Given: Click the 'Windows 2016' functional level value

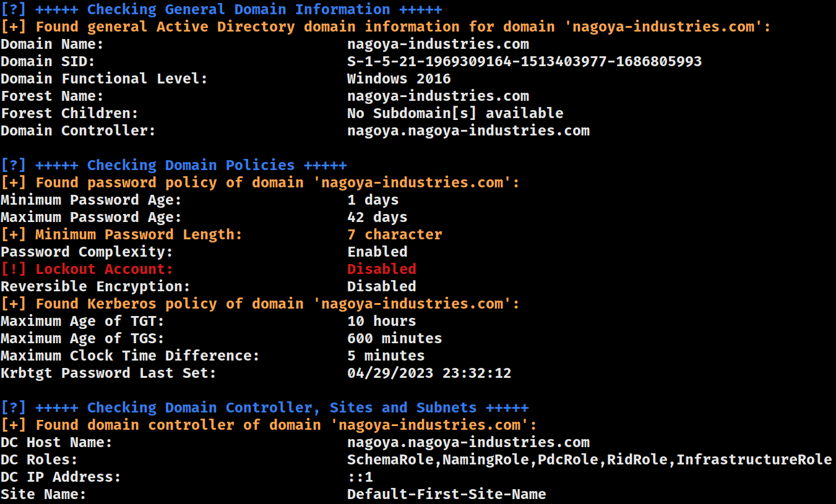Looking at the screenshot, I should (x=399, y=79).
